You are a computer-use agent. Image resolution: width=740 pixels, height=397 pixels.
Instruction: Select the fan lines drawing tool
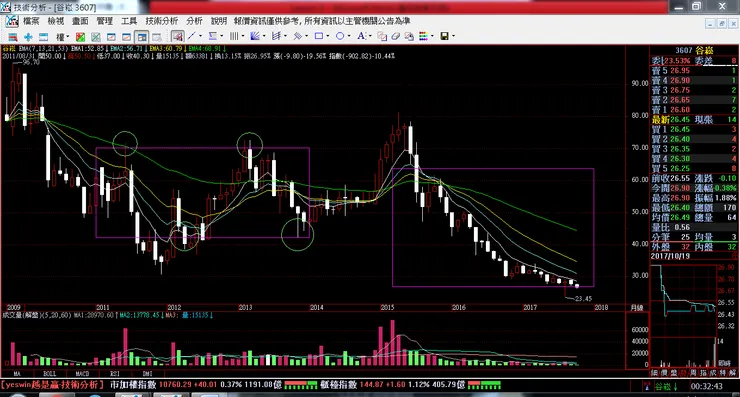click(255, 36)
